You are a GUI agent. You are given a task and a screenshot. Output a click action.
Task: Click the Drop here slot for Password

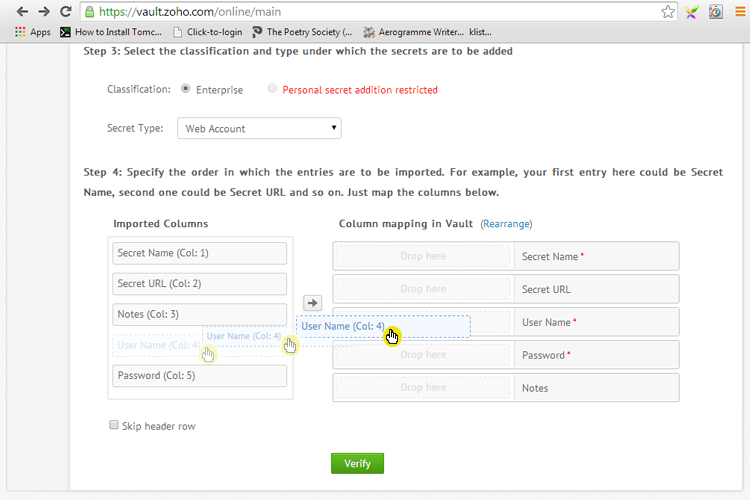tap(423, 355)
